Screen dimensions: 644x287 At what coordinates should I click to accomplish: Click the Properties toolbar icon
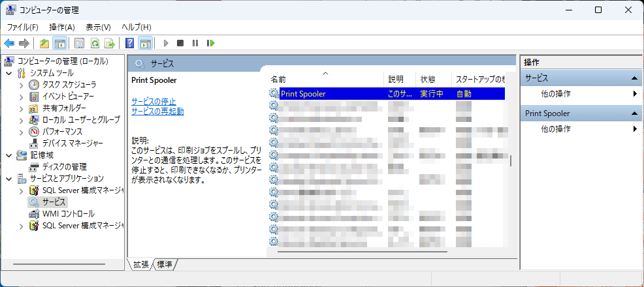coord(79,43)
